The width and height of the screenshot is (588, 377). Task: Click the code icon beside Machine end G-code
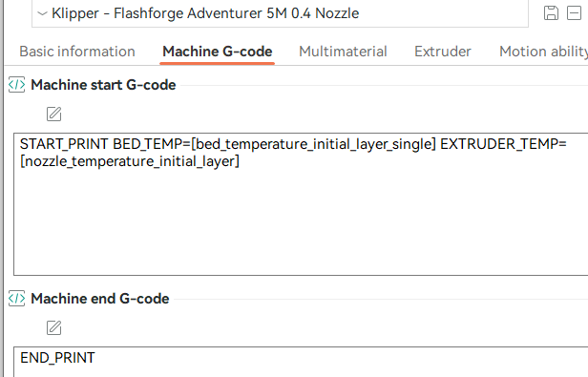[x=16, y=299]
